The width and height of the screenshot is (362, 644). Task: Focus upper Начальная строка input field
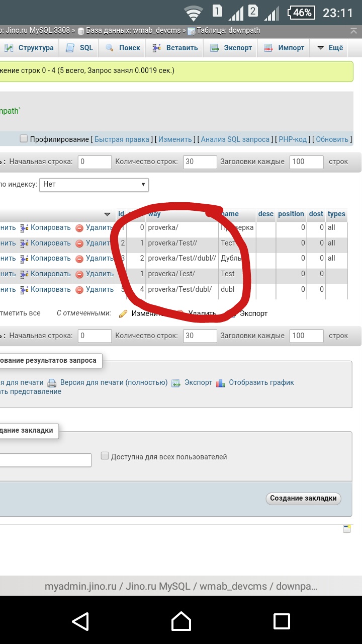pyautogui.click(x=95, y=162)
